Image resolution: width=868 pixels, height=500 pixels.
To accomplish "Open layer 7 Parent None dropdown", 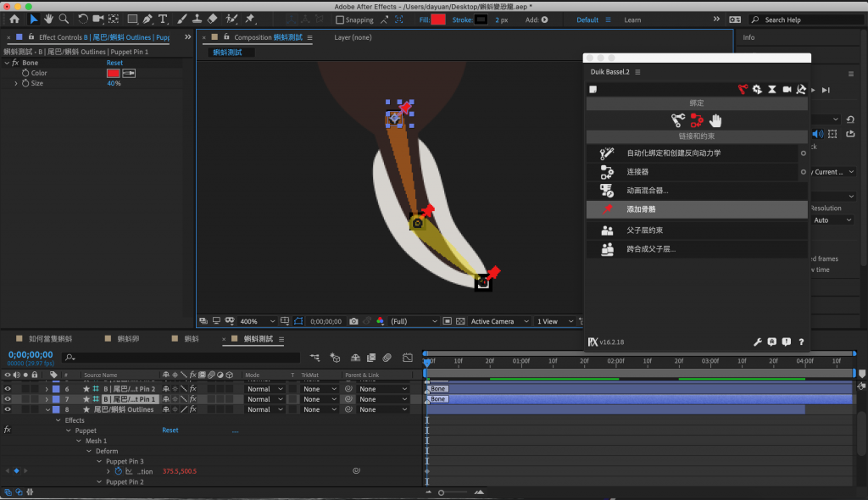I will point(382,398).
